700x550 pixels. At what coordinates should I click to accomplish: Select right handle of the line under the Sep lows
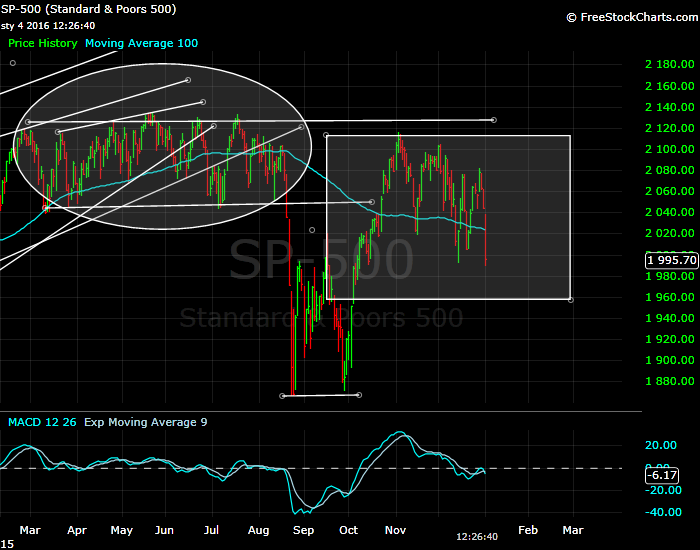[x=359, y=395]
